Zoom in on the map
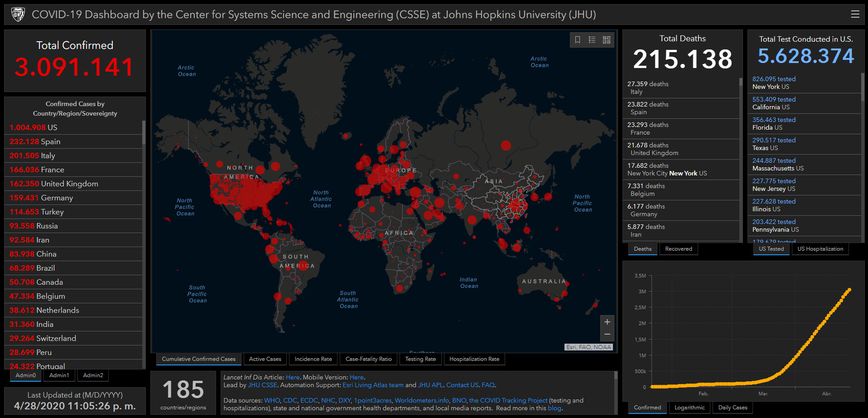 [x=607, y=322]
